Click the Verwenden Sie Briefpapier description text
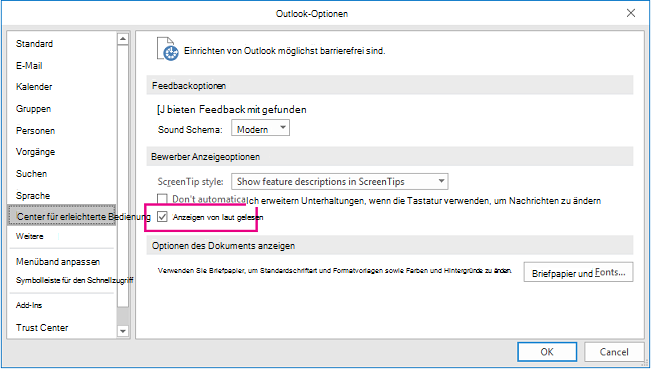Screen dimensions: 651x369 (335, 271)
